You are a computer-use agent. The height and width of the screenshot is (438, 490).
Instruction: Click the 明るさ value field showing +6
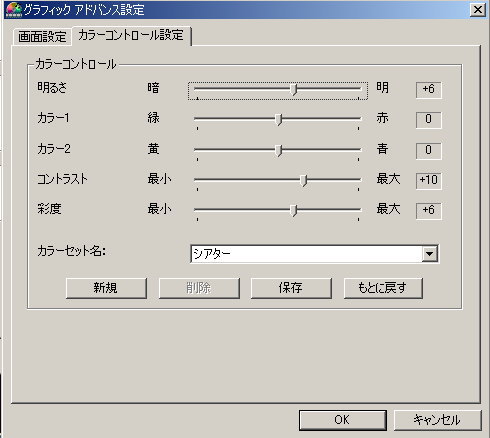(x=429, y=90)
